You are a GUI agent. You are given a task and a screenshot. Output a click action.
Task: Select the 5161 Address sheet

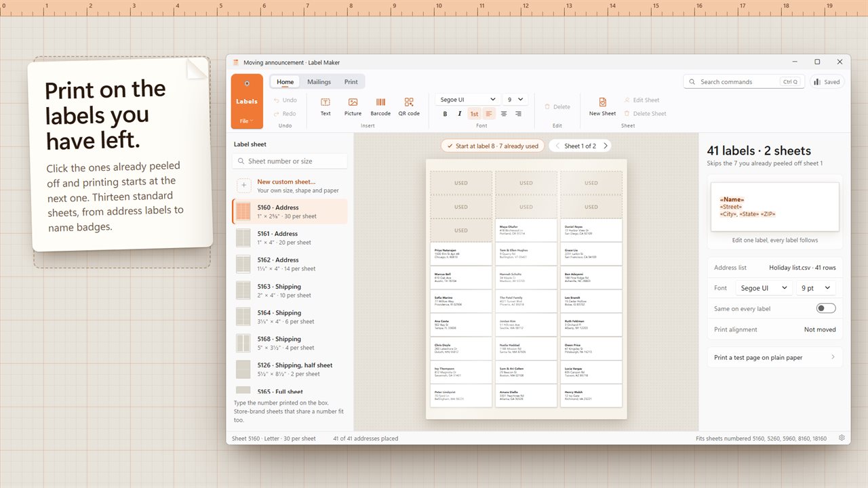[290, 238]
